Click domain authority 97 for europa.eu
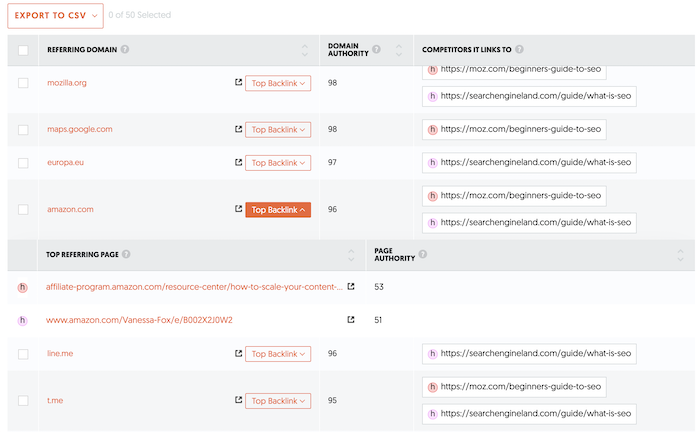 332,162
